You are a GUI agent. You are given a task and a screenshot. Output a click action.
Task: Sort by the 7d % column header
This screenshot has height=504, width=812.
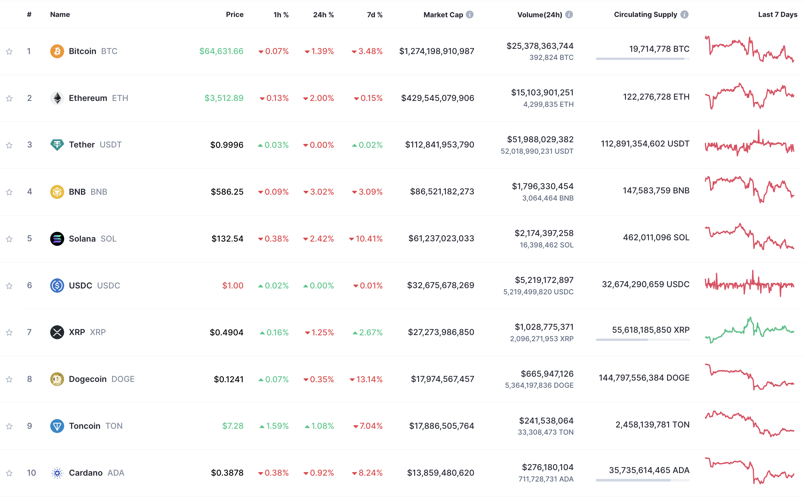[375, 15]
